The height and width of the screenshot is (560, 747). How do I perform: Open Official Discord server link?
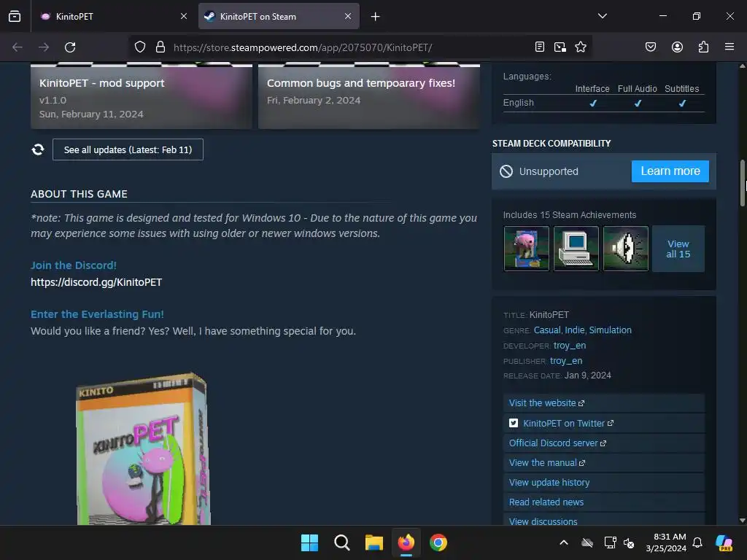(603, 443)
